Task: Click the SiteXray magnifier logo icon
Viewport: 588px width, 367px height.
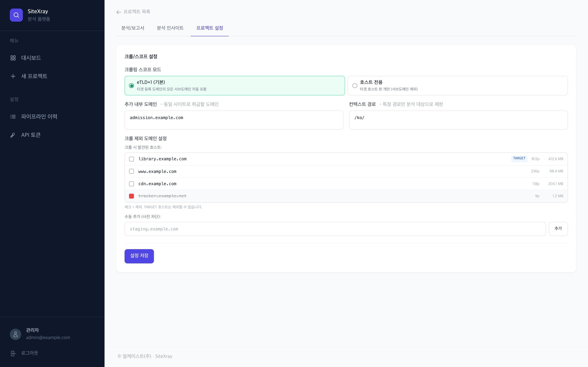Action: click(16, 15)
